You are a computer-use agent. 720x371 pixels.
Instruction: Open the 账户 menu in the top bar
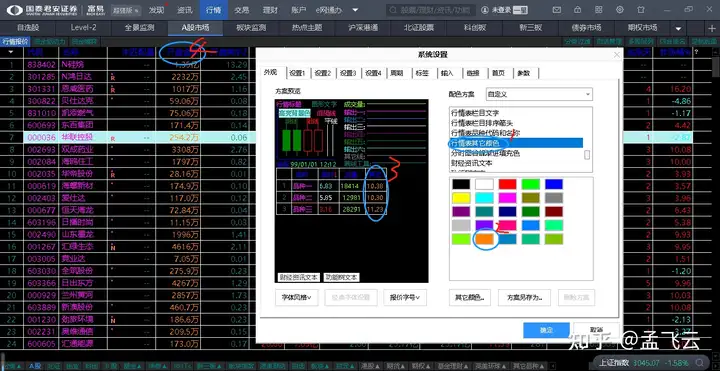click(x=298, y=10)
